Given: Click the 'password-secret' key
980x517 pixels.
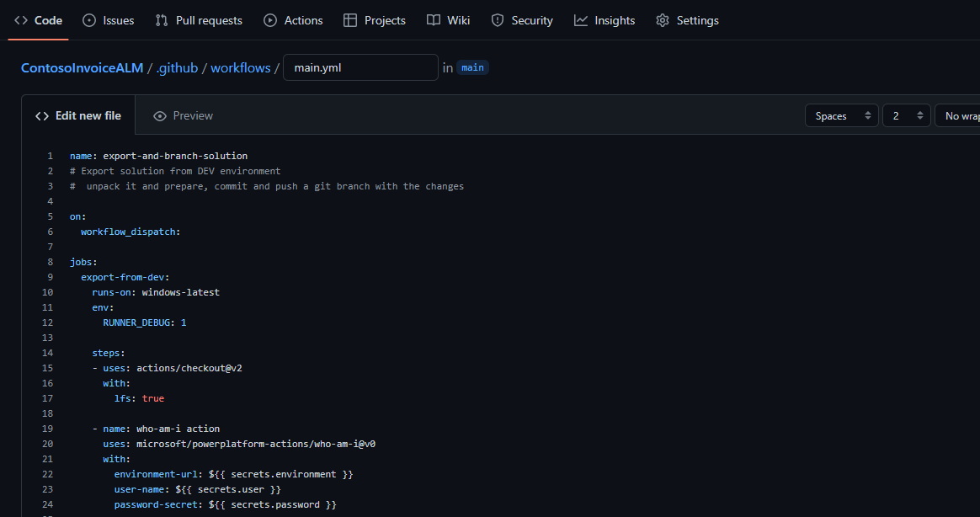Looking at the screenshot, I should 156,504.
